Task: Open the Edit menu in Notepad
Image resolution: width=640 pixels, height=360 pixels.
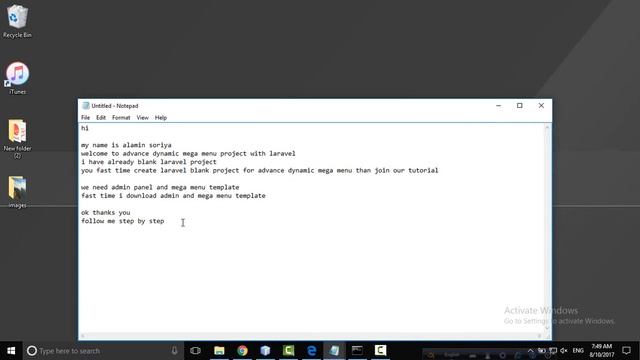Action: point(101,118)
